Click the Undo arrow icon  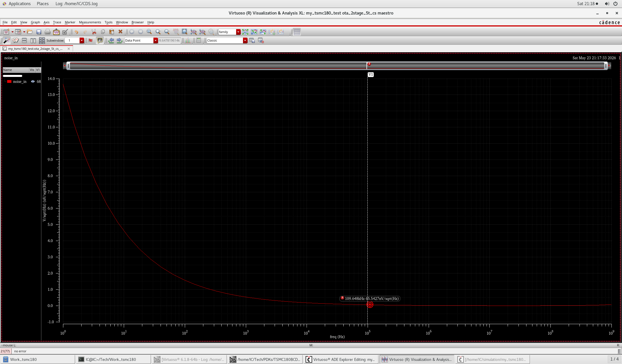click(x=76, y=32)
